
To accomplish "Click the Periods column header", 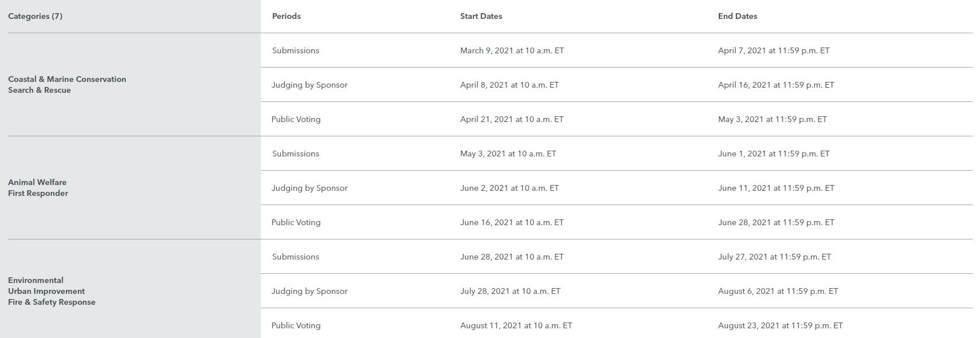I will click(286, 16).
